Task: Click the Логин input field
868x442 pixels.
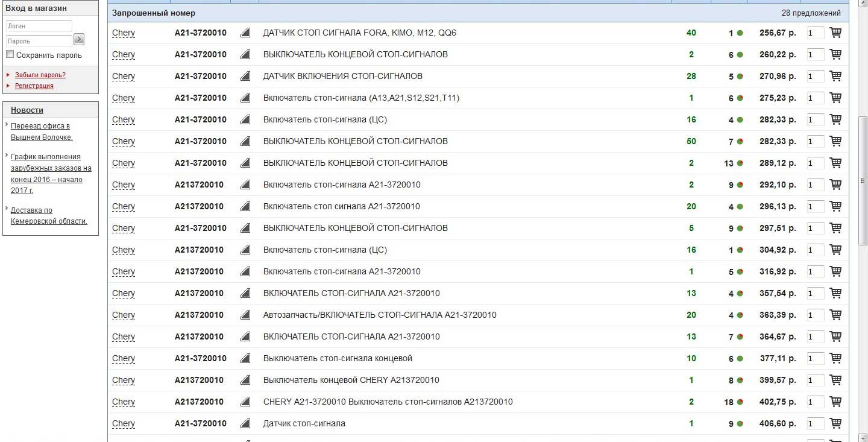Action: tap(39, 26)
